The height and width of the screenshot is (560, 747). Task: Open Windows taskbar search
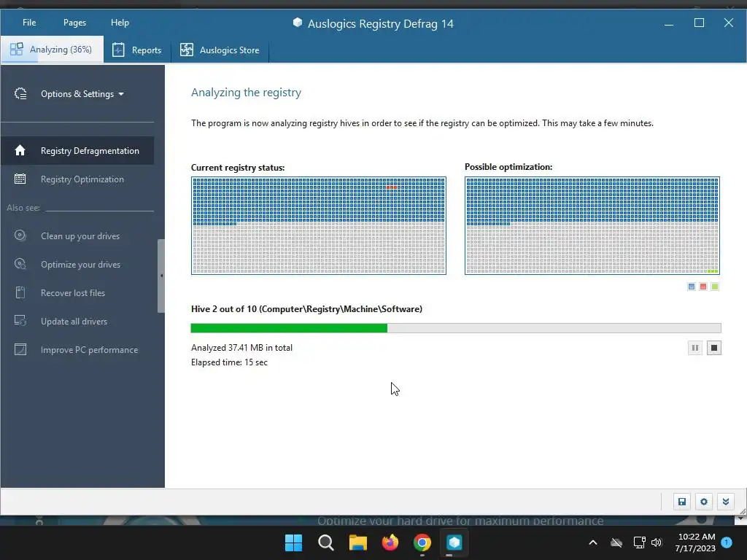pos(326,542)
